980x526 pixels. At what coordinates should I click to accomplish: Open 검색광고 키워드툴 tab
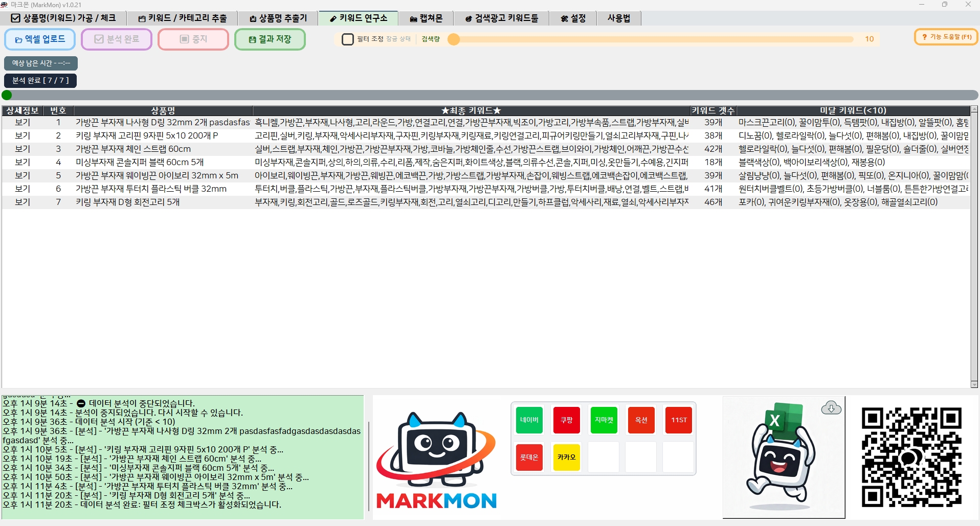click(x=502, y=18)
